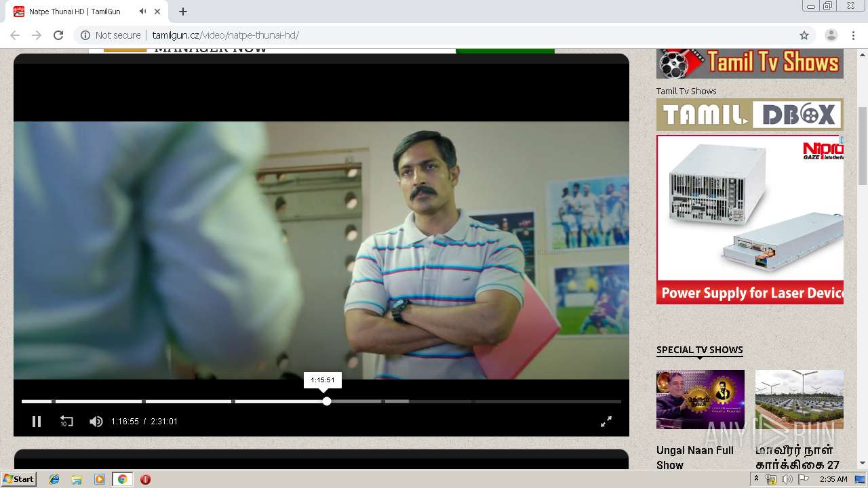
Task: Open the red Opera taskbar icon
Action: pyautogui.click(x=145, y=479)
